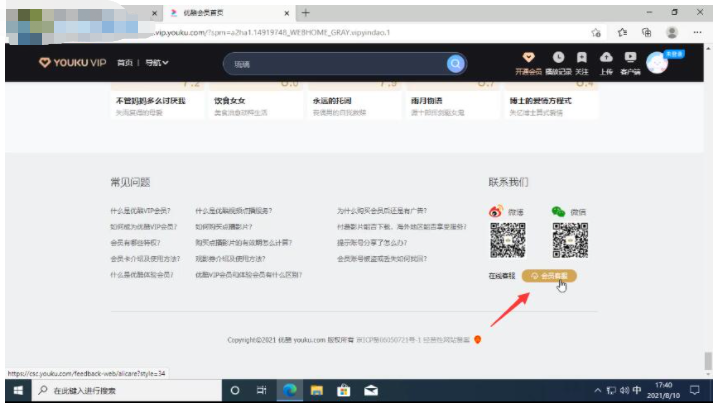Click the blue search magnifier button
718x408 pixels.
tap(455, 64)
